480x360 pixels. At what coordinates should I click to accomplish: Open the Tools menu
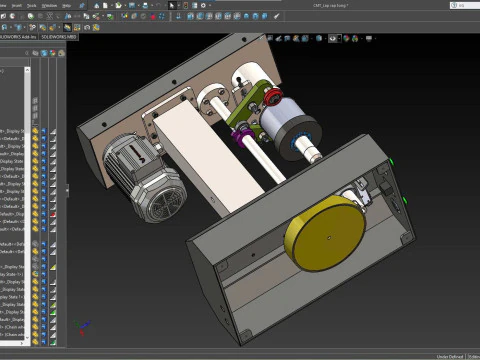(x=31, y=6)
